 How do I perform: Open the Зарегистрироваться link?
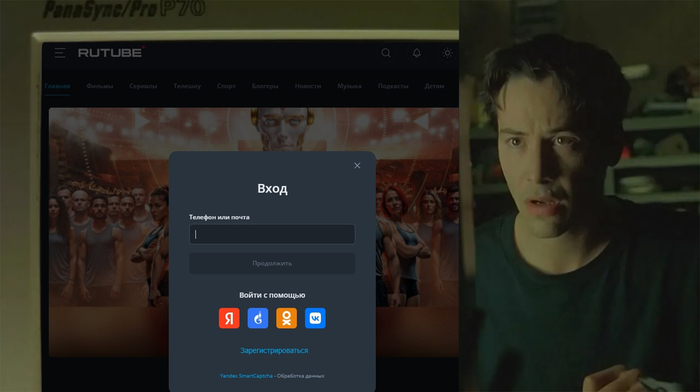274,350
